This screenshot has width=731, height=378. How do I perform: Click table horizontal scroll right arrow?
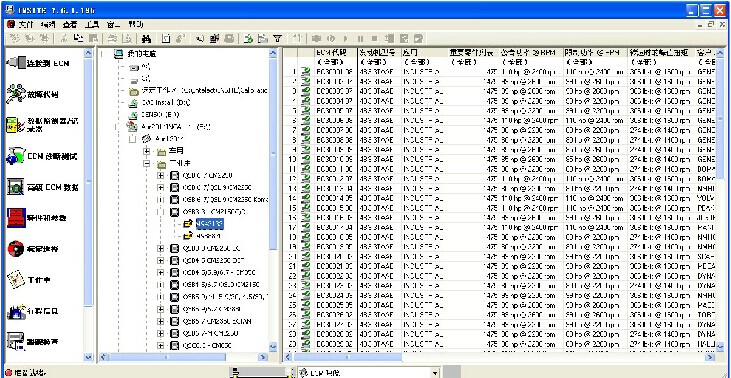tap(710, 357)
